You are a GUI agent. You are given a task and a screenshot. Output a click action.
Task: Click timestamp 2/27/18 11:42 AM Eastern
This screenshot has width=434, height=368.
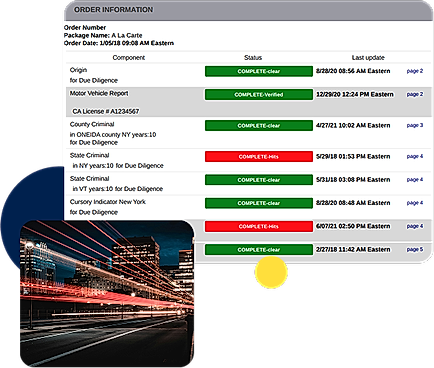point(353,249)
